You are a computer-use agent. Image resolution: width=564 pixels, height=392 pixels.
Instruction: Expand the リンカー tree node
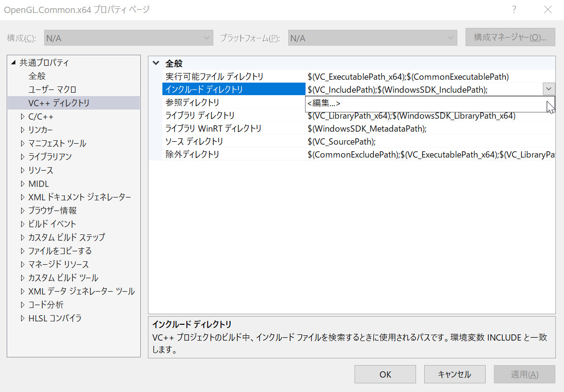(23, 130)
